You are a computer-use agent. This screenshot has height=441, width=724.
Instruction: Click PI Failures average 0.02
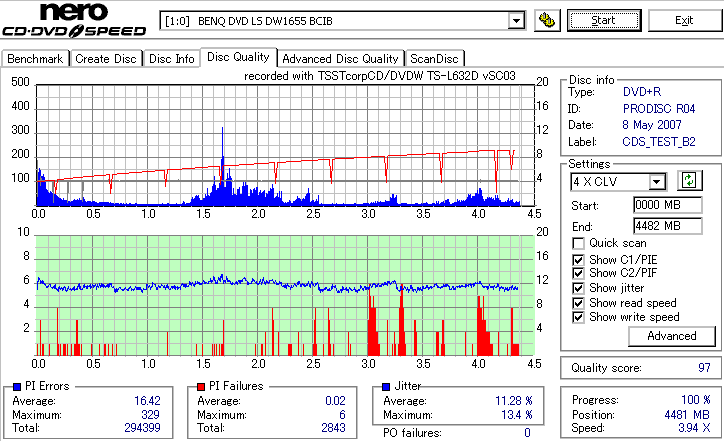[x=335, y=401]
